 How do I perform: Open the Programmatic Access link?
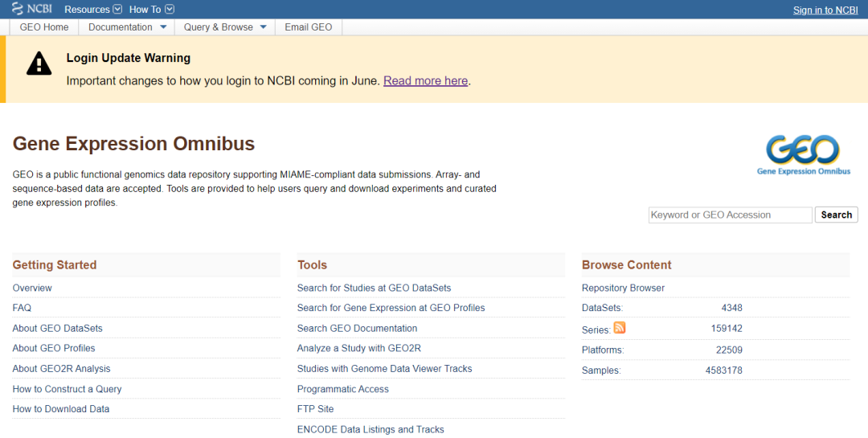[x=342, y=389]
